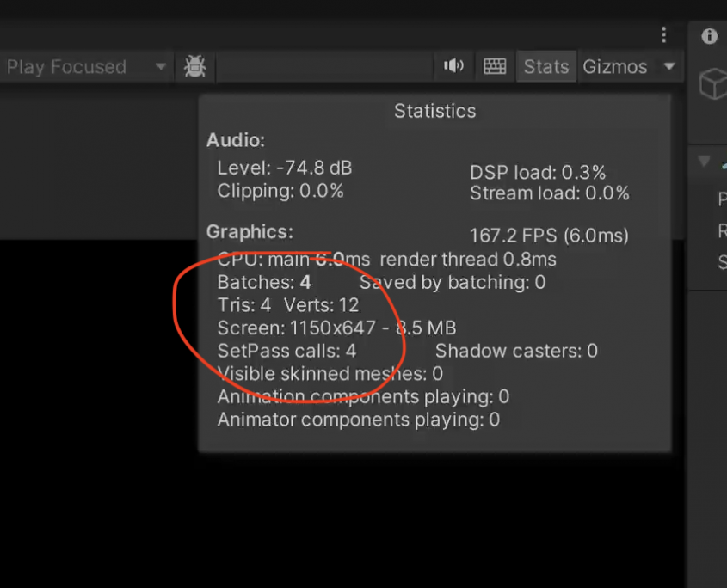The height and width of the screenshot is (588, 727).
Task: Click the DSP load value
Action: (537, 171)
